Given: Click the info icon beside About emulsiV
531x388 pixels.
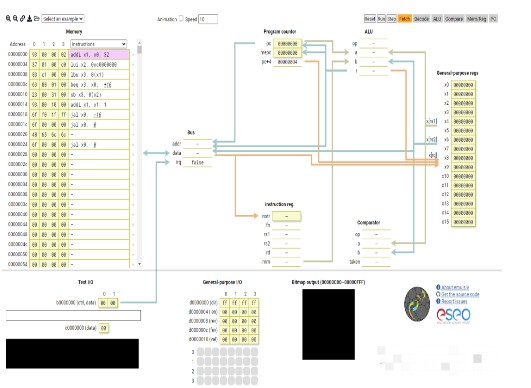Looking at the screenshot, I should (x=438, y=287).
